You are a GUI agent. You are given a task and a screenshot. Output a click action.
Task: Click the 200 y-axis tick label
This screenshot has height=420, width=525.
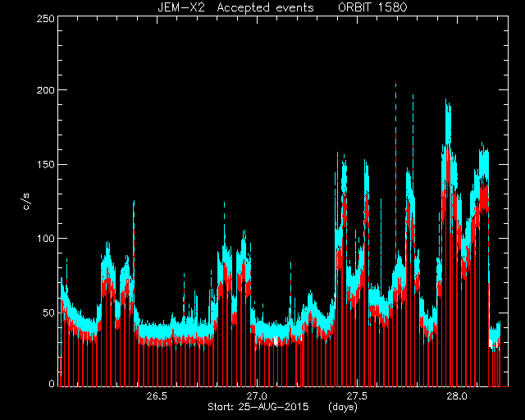point(46,90)
